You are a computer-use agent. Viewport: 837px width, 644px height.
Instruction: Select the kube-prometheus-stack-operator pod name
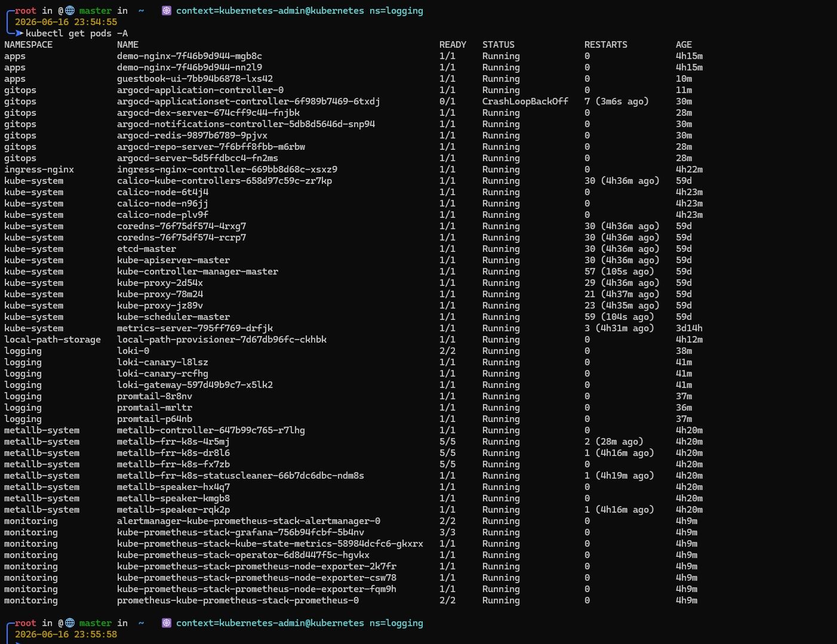[x=243, y=555]
